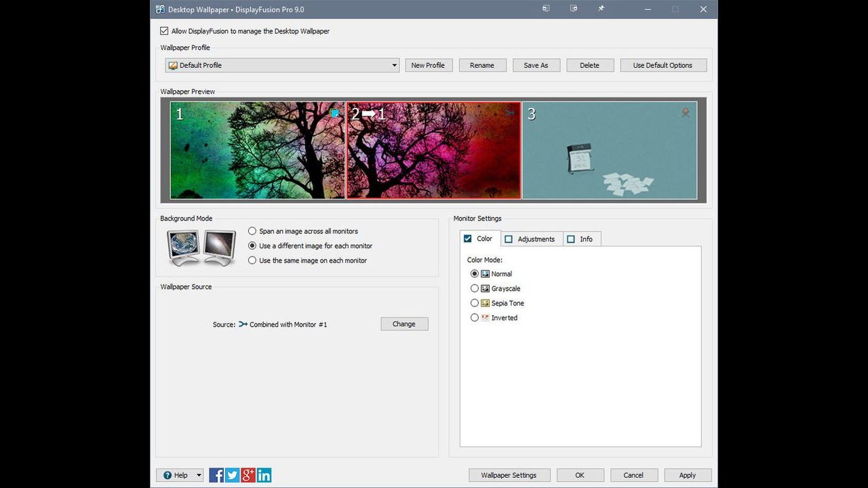The image size is (868, 488).
Task: Click the two-monitor Background Mode image
Action: pyautogui.click(x=201, y=247)
